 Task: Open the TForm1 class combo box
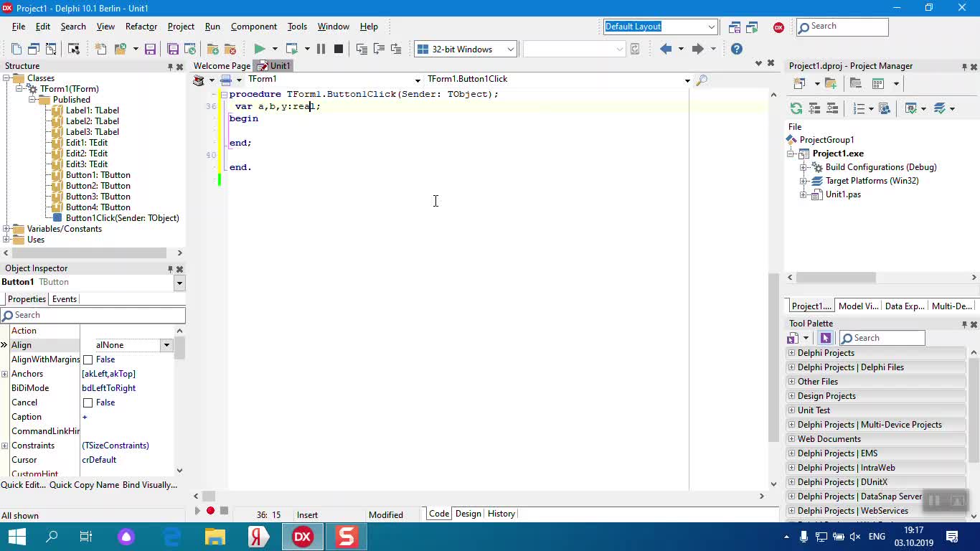pyautogui.click(x=417, y=80)
